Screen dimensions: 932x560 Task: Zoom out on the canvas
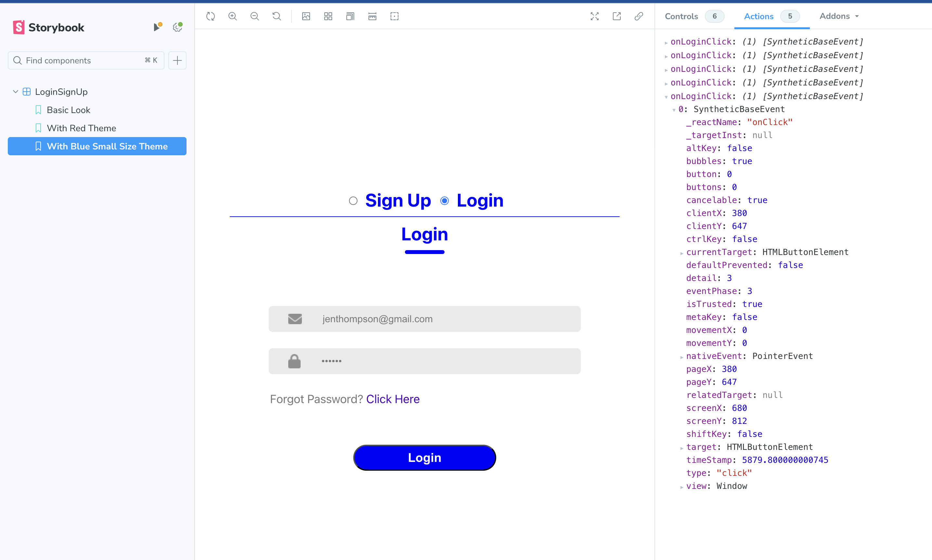[255, 16]
